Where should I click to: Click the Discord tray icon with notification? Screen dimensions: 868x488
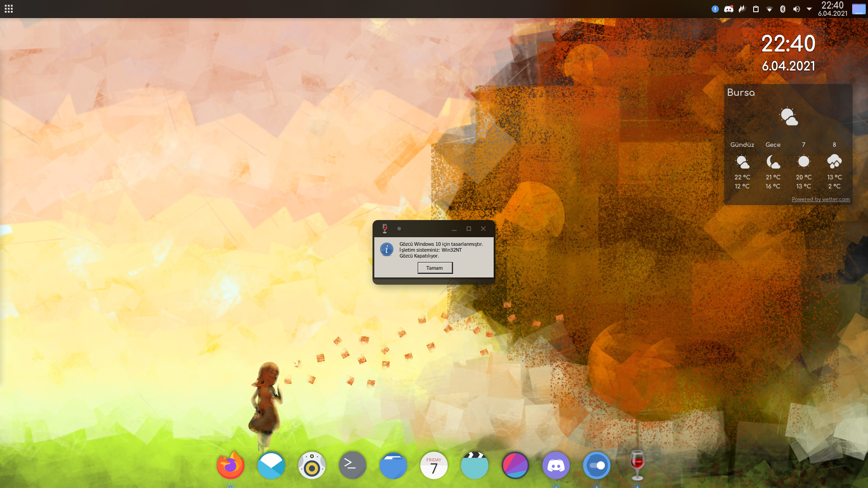click(728, 9)
